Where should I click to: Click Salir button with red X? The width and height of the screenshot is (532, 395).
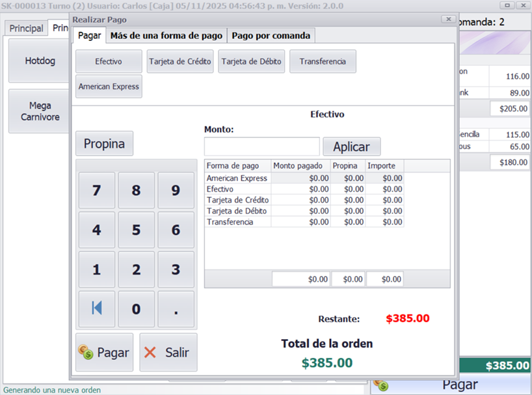(x=168, y=352)
